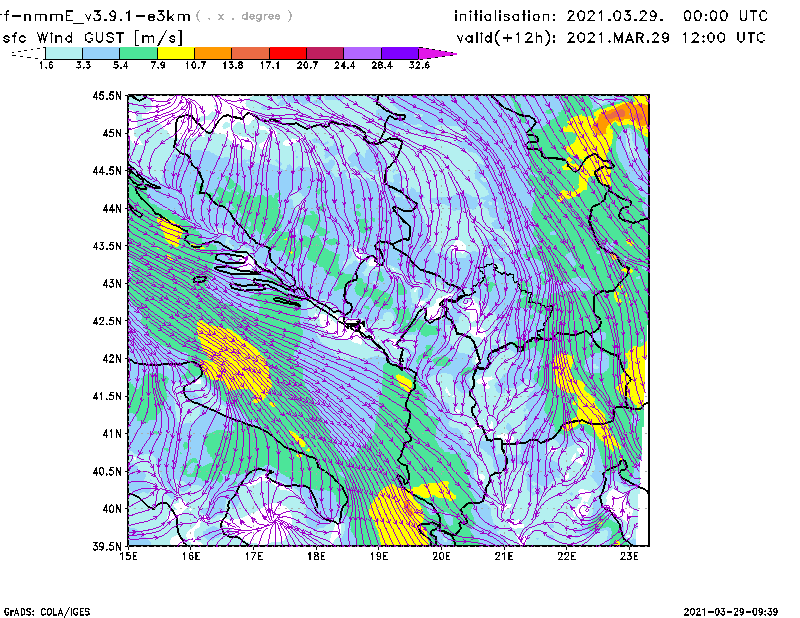Pick the orange legend swatch between 10.7 and 13.8
The height and width of the screenshot is (618, 800).
coord(213,53)
